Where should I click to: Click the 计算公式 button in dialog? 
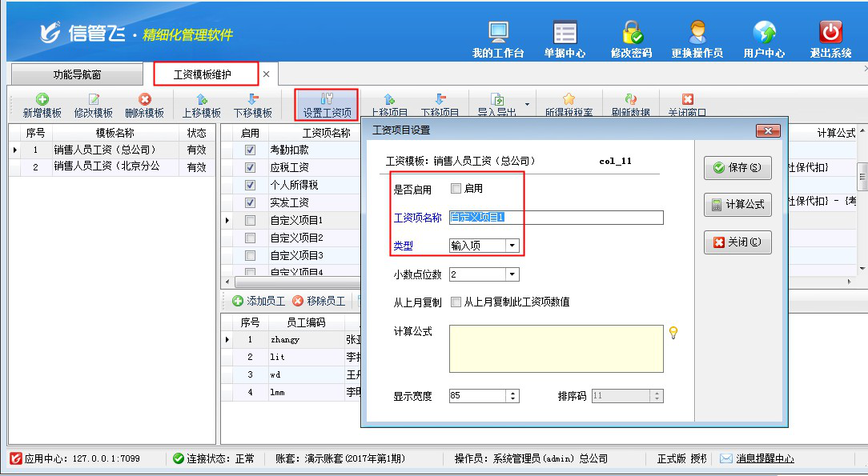(737, 205)
